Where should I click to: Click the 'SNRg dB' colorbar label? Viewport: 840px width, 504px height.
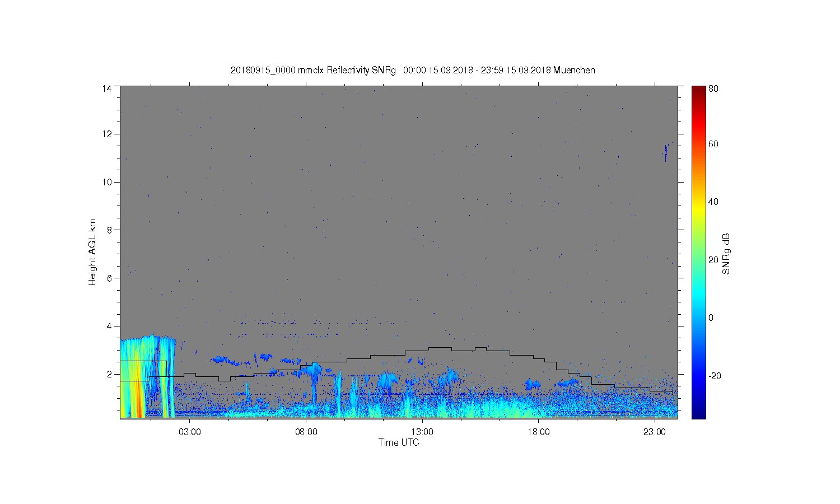(x=726, y=254)
